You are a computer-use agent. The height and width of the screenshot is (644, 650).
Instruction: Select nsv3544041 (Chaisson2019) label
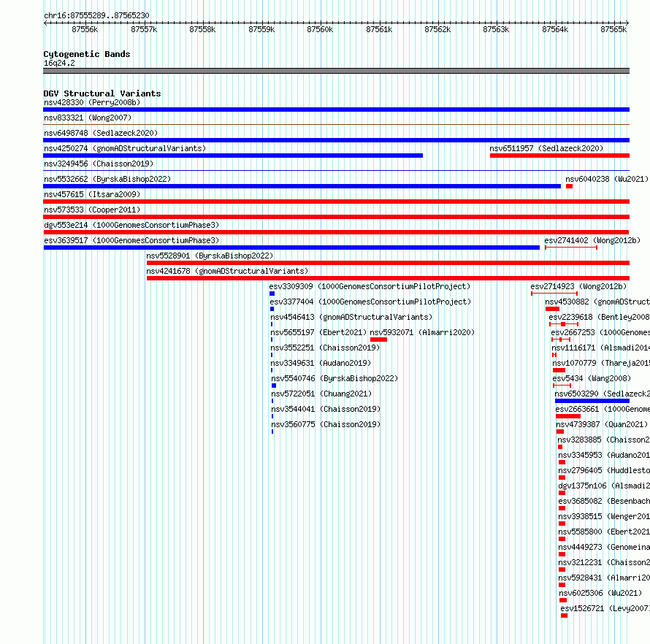(326, 409)
